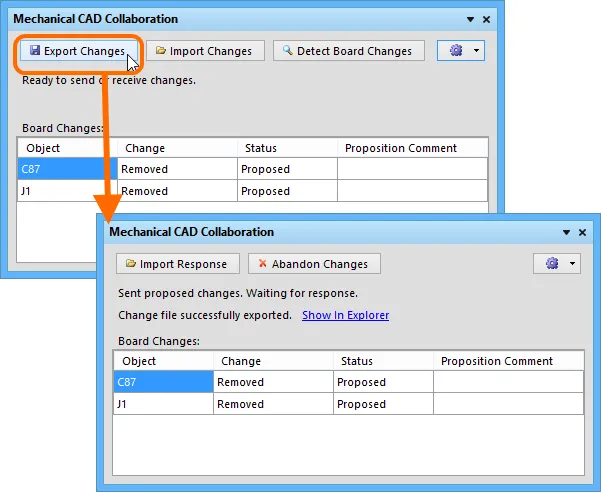Open front panel title dropdown arrow

566,232
